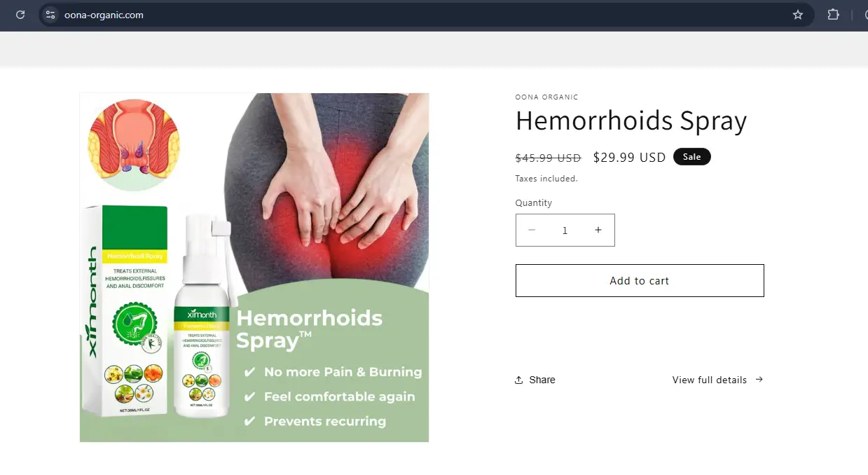This screenshot has width=868, height=475.
Task: Open the browser extensions puzzle icon
Action: point(833,15)
